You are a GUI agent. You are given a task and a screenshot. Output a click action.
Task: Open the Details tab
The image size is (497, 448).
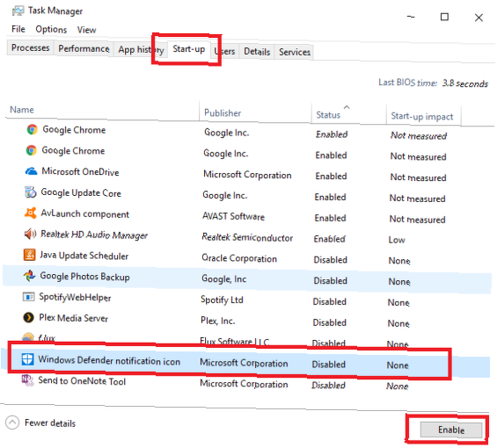click(x=257, y=51)
